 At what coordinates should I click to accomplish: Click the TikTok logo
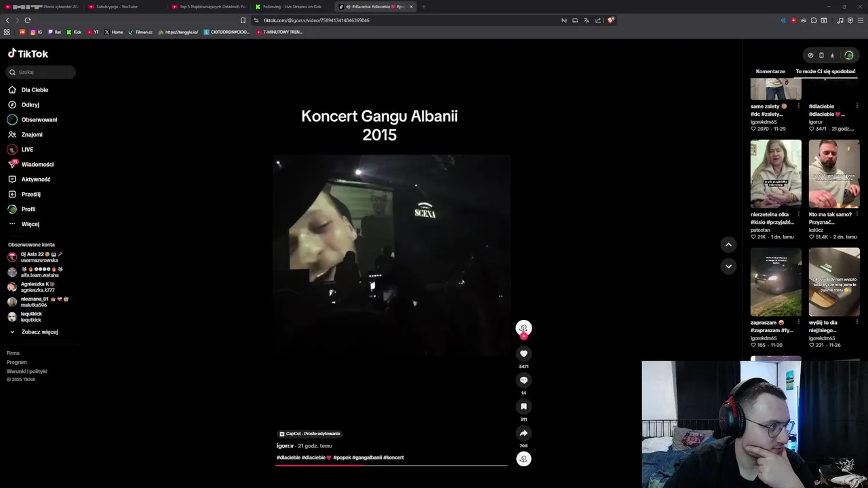[x=28, y=54]
